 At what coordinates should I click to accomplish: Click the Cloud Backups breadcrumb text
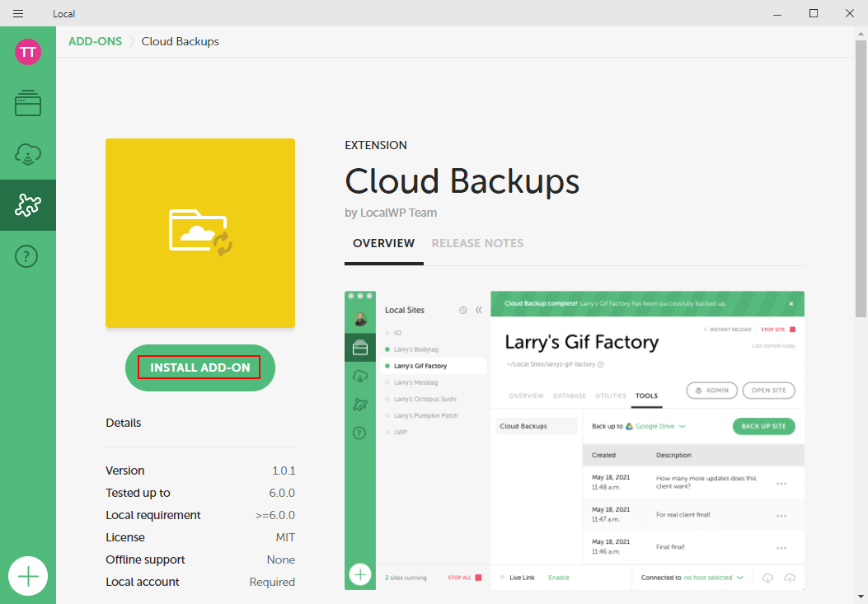pyautogui.click(x=180, y=41)
